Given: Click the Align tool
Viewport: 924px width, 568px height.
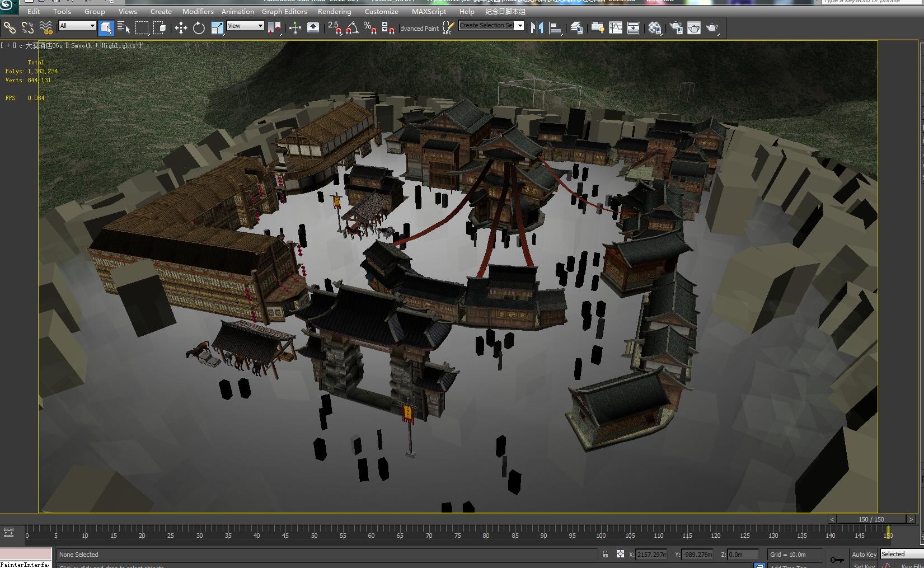Looking at the screenshot, I should [x=555, y=27].
